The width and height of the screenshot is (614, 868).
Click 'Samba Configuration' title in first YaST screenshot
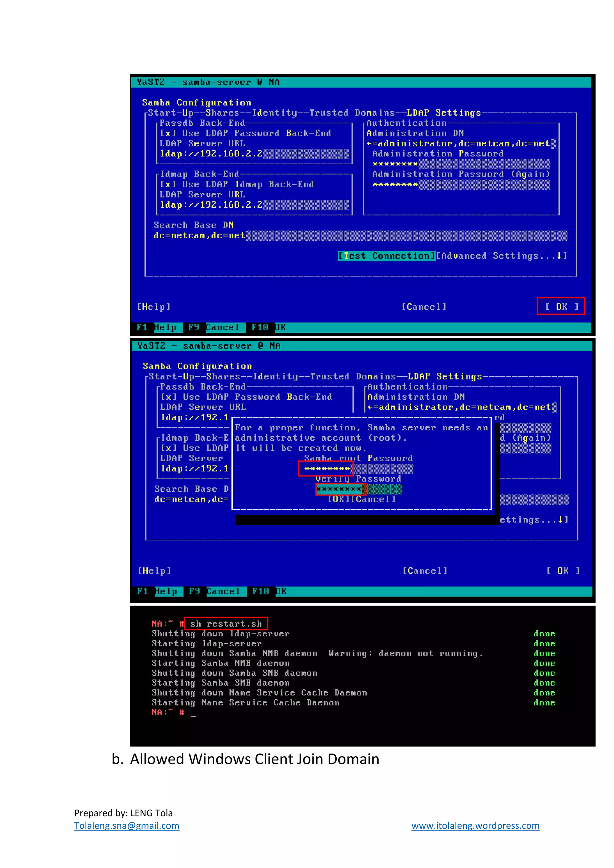pos(197,103)
